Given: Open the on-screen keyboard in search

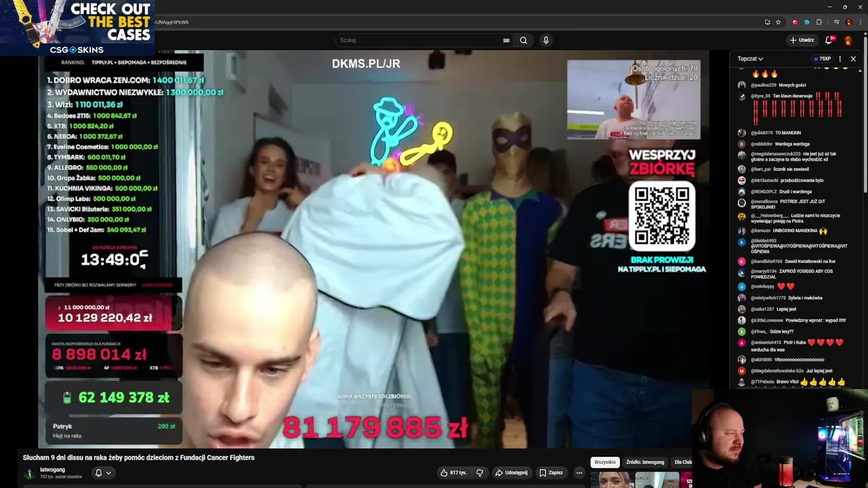Looking at the screenshot, I should [506, 40].
